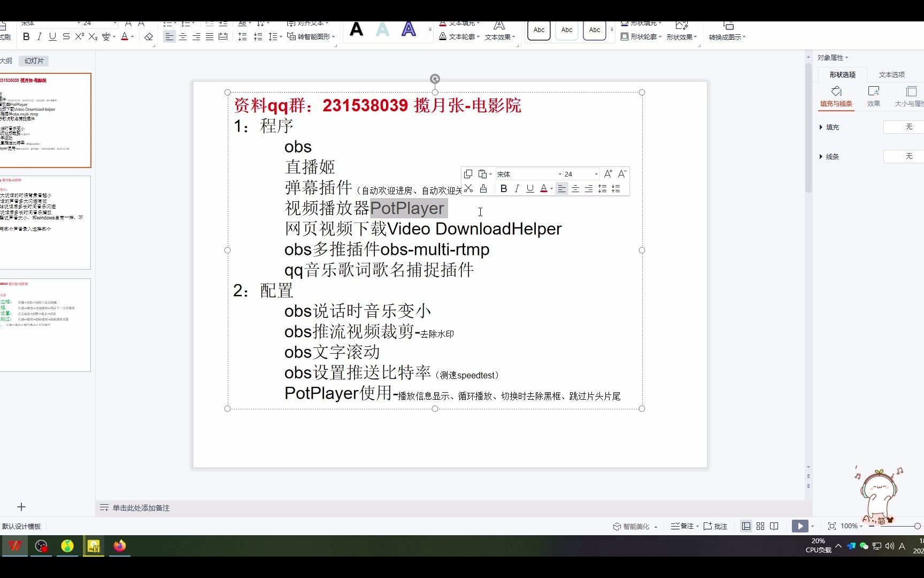Select the first slide thumbnail
Image resolution: width=924 pixels, height=578 pixels.
(x=45, y=120)
